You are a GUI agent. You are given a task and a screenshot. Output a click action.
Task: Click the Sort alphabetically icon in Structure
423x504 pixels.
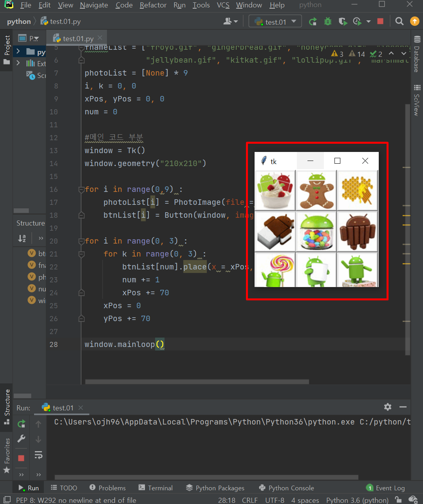[x=22, y=238]
